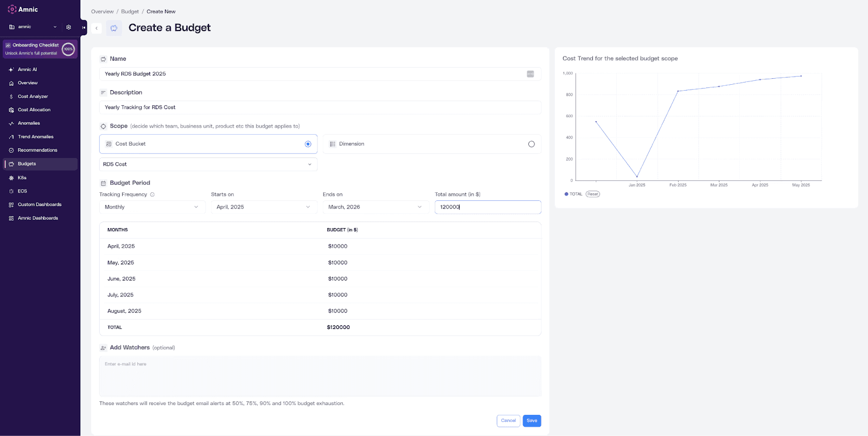Image resolution: width=868 pixels, height=436 pixels.
Task: Click the icon inside the Name field
Action: tap(531, 74)
